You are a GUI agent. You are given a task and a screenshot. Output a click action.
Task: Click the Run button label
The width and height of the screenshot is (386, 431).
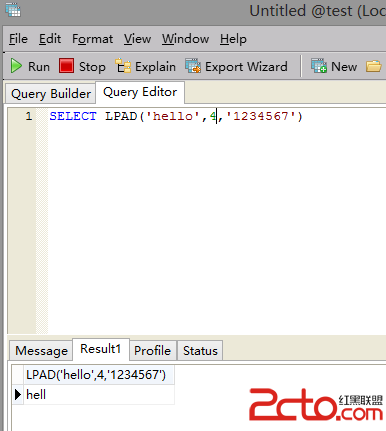(39, 67)
